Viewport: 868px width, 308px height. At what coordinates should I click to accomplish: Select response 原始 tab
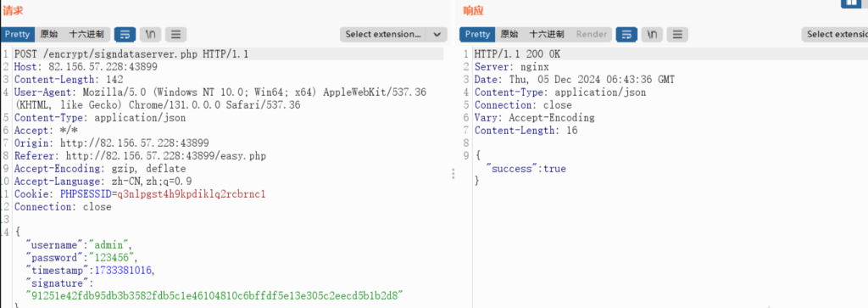point(509,34)
